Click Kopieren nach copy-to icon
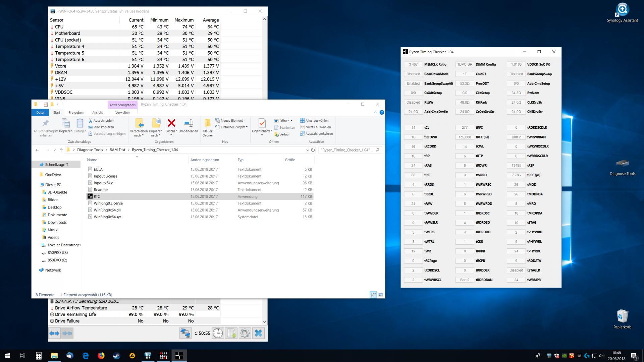The image size is (644, 362). pyautogui.click(x=156, y=123)
